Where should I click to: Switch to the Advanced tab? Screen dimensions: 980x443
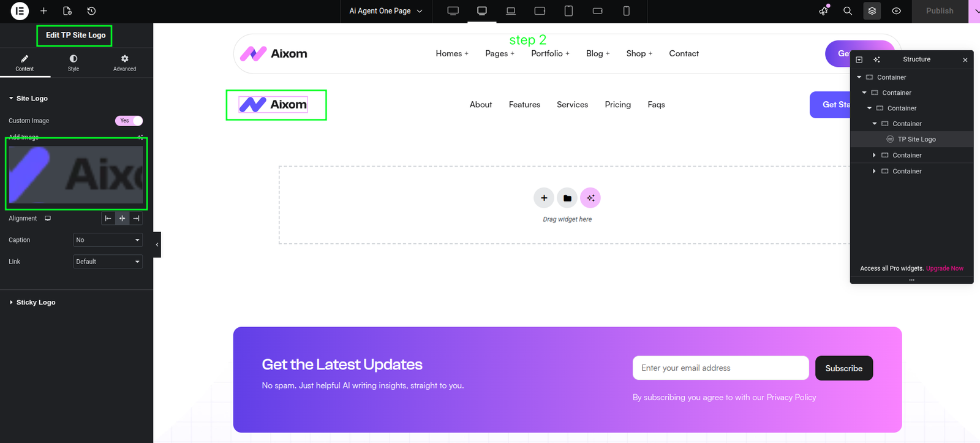tap(124, 62)
